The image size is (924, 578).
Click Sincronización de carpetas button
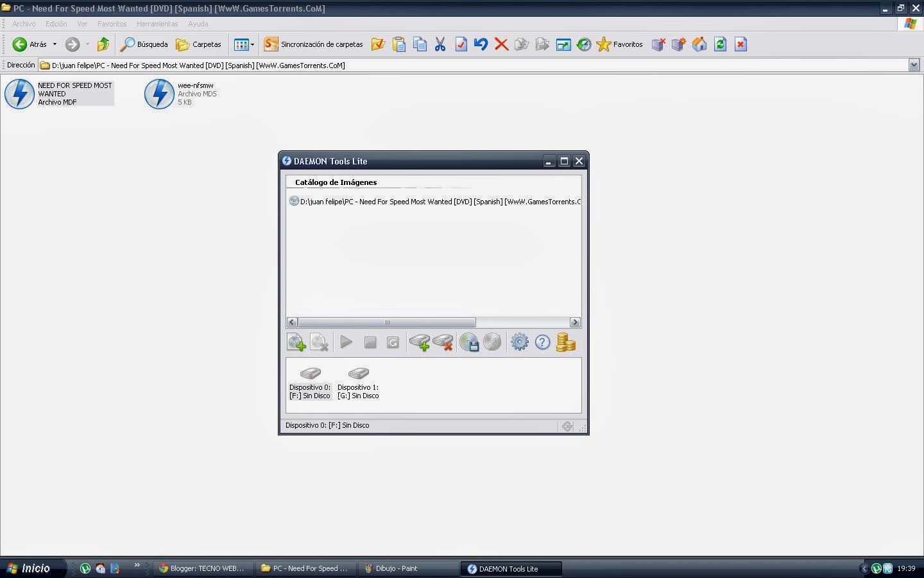pos(314,44)
